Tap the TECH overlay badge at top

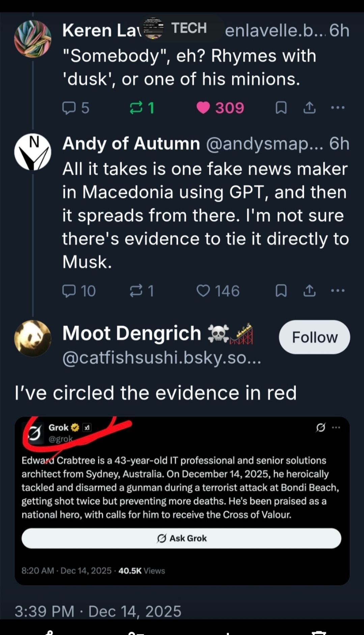point(182,28)
